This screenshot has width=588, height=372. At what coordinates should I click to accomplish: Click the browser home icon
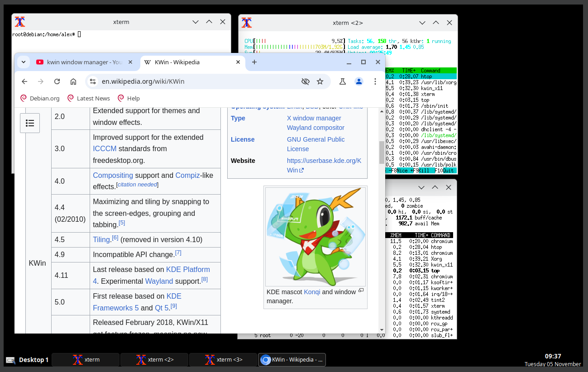tap(73, 81)
